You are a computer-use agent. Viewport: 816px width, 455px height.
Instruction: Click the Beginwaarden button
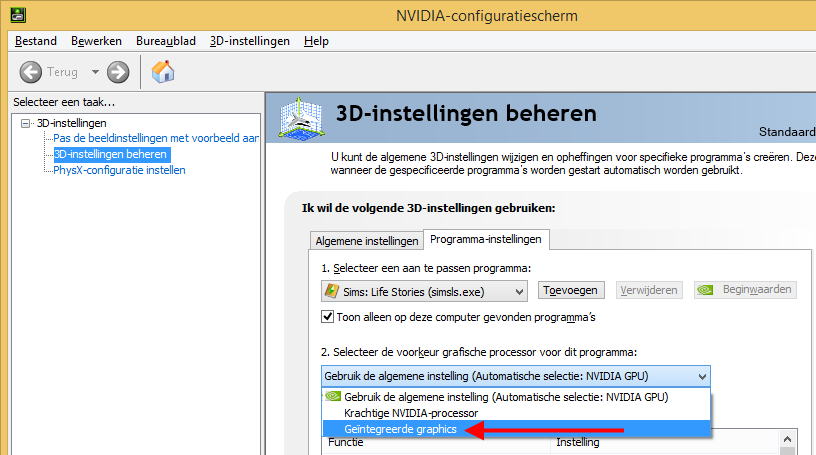click(745, 289)
